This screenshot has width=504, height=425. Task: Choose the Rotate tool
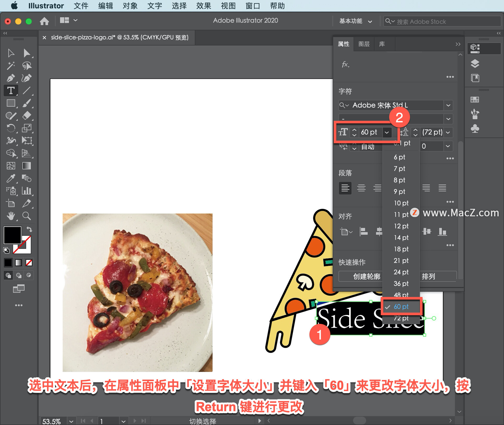(x=11, y=128)
